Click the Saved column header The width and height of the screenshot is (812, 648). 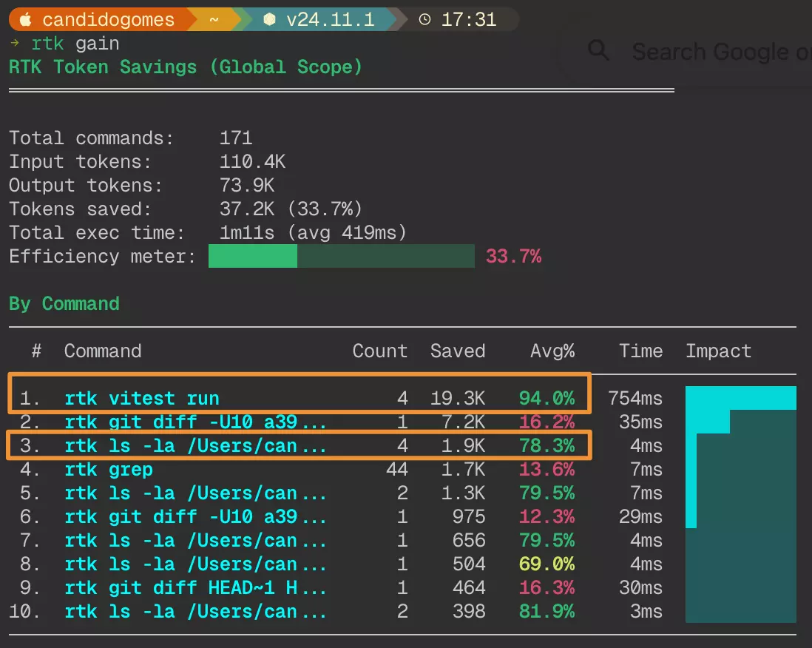(458, 351)
